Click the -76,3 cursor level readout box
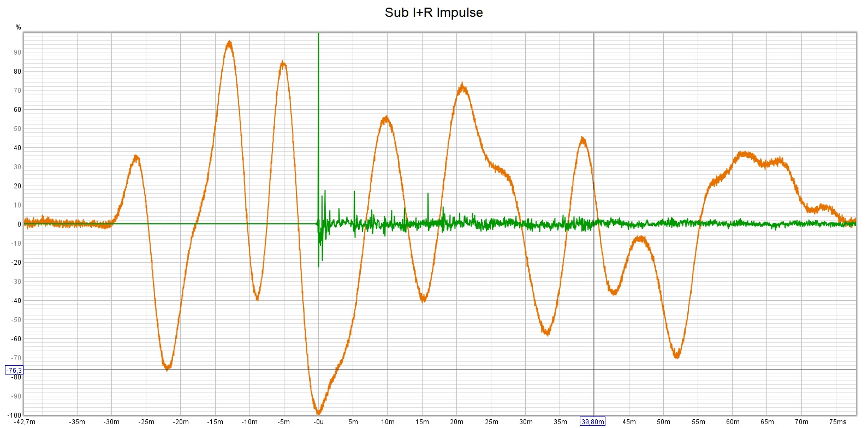868x428 pixels. (x=14, y=370)
